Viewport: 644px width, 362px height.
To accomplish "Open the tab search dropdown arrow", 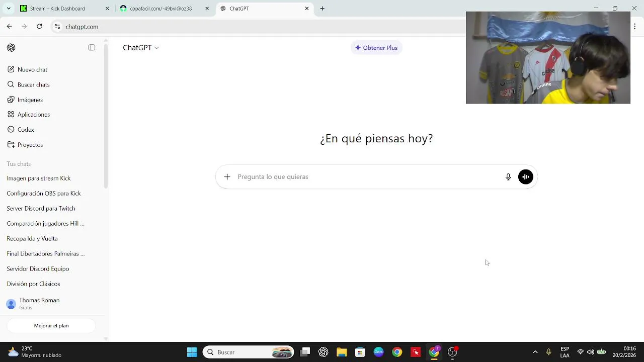I will pyautogui.click(x=9, y=9).
